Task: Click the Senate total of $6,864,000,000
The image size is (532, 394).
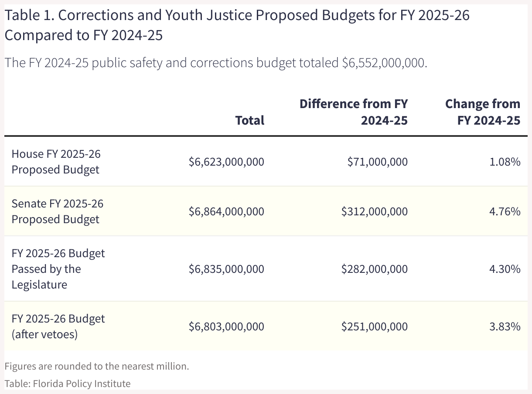Action: click(226, 211)
